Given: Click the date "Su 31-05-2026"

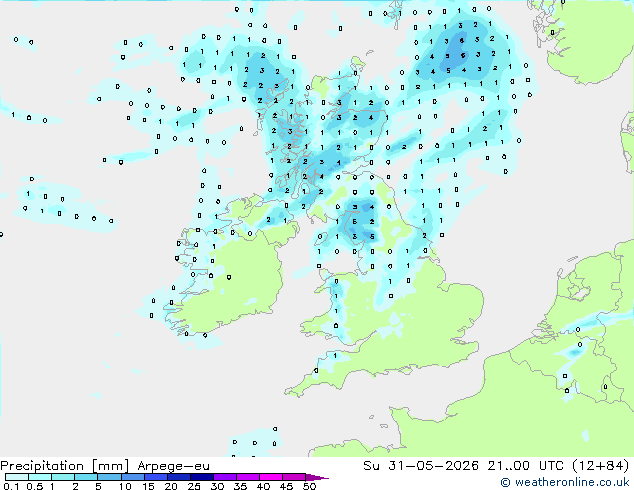Looking at the screenshot, I should click(x=421, y=466).
